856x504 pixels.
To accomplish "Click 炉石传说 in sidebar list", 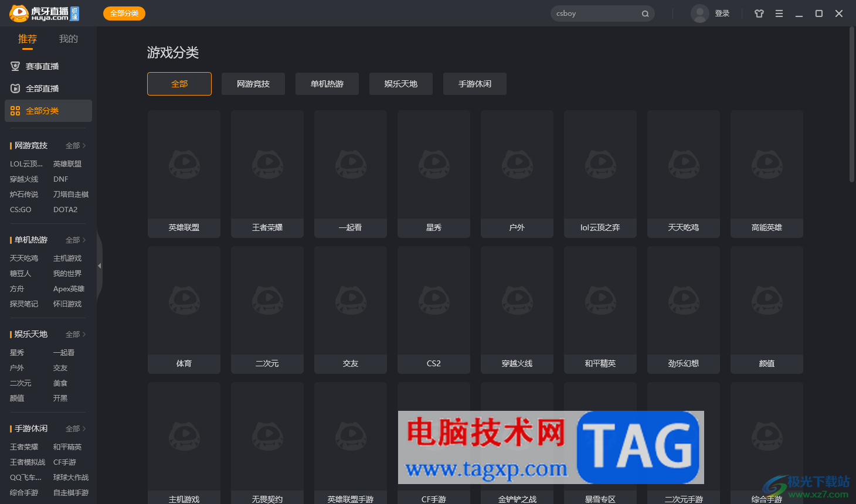I will pyautogui.click(x=24, y=195).
